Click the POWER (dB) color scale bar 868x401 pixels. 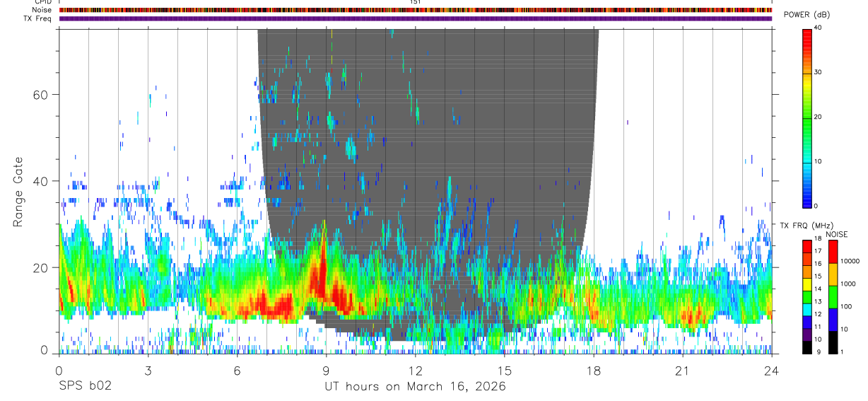807,117
